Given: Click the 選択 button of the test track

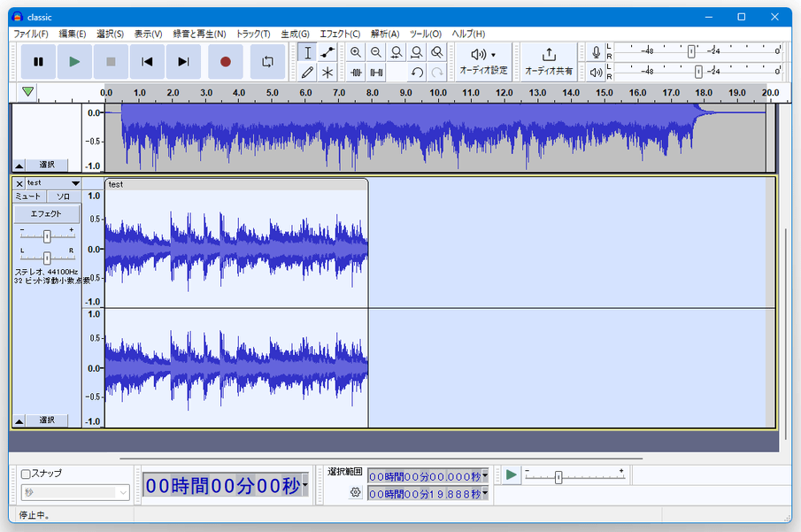Looking at the screenshot, I should click(47, 420).
